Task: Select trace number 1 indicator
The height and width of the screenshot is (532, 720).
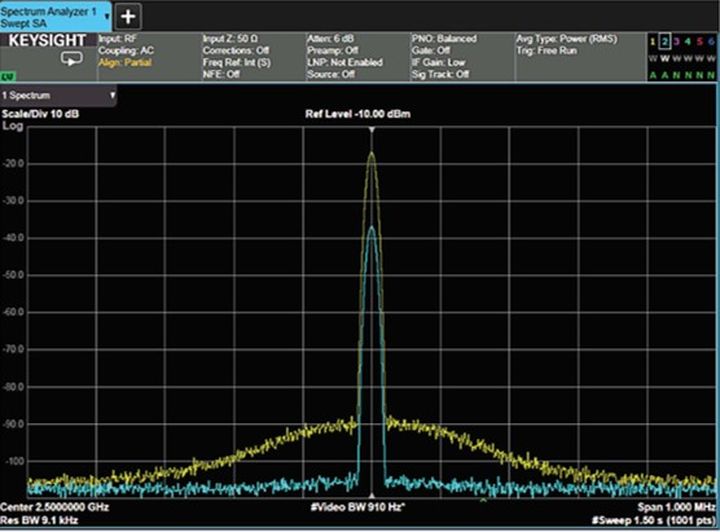Action: (x=652, y=41)
